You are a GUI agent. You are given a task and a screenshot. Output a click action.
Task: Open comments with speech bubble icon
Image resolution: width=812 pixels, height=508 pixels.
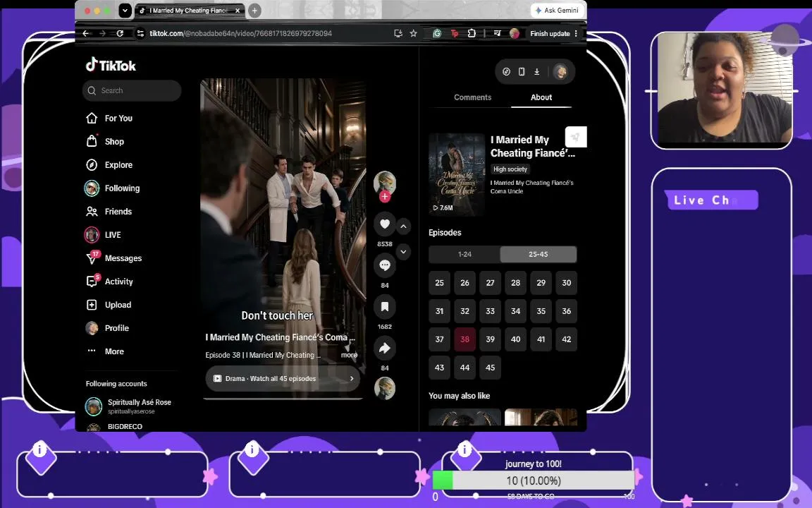[x=385, y=265]
